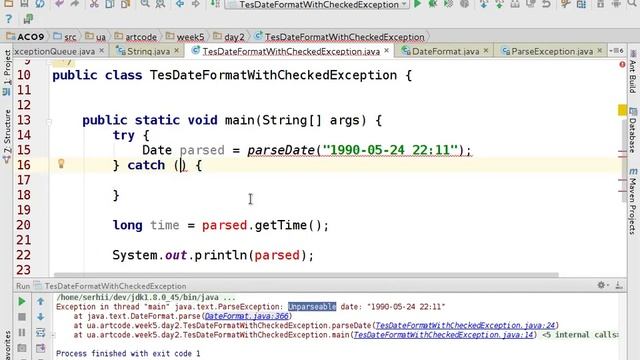Click the red error indicator in editor corner
The image size is (640, 360).
pyautogui.click(x=622, y=64)
